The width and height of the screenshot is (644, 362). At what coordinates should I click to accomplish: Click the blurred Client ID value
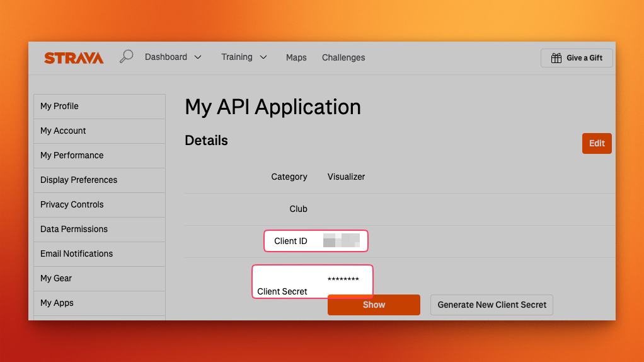point(342,240)
